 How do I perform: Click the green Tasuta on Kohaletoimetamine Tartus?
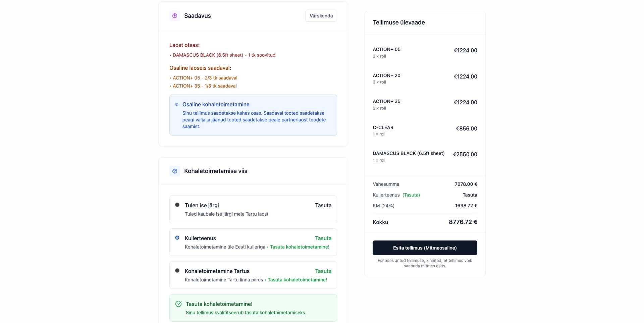click(323, 271)
